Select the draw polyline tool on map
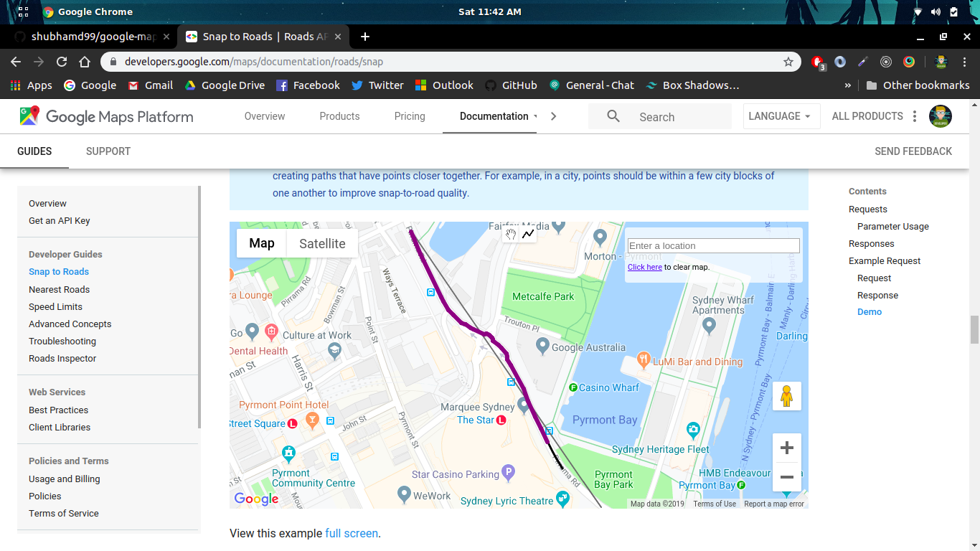Viewport: 980px width, 551px height. 528,234
